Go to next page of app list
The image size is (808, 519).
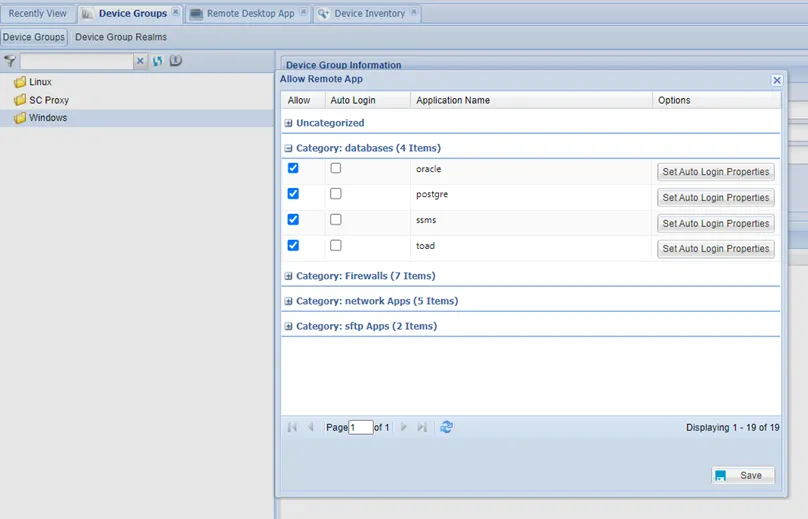tap(403, 427)
